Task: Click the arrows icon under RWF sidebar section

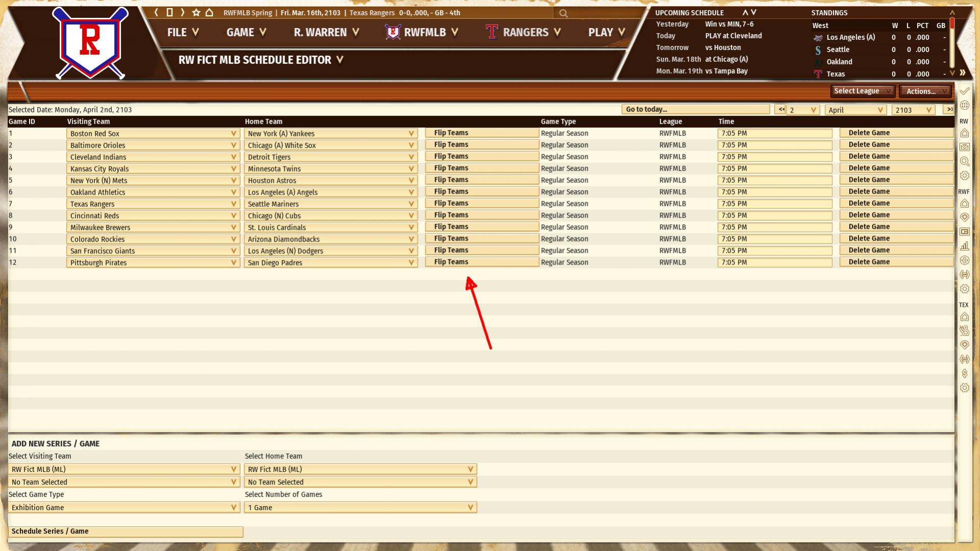Action: [964, 275]
